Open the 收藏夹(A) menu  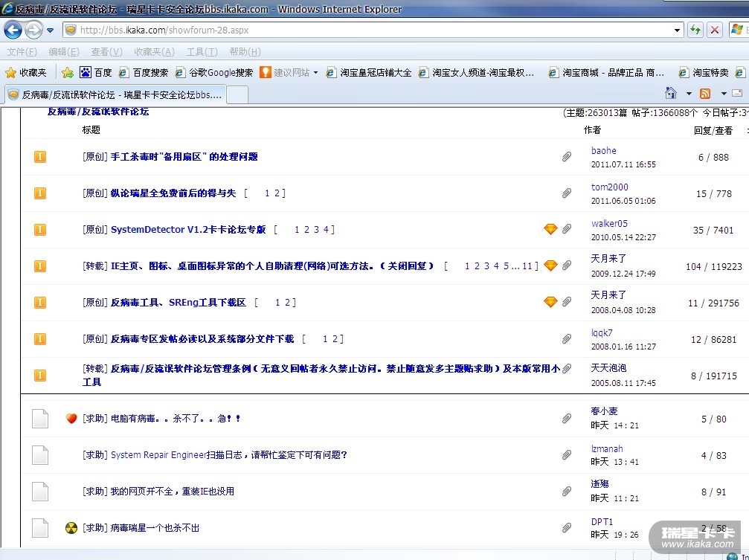pyautogui.click(x=154, y=51)
